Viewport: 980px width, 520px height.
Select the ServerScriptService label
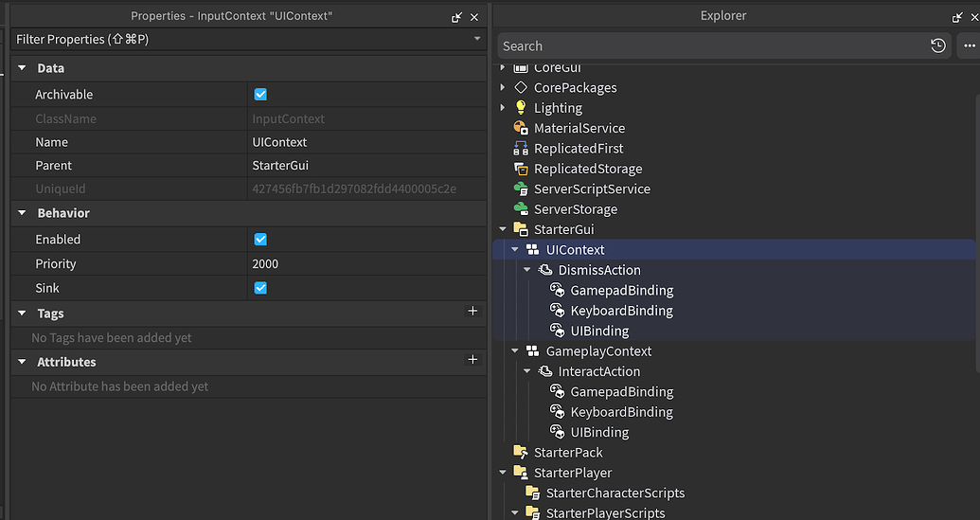click(592, 188)
